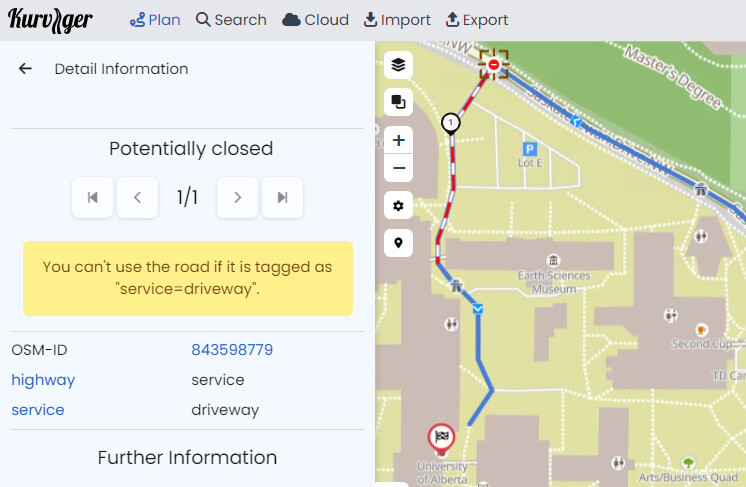The height and width of the screenshot is (487, 746).
Task: Open the Export menu
Action: pos(477,20)
